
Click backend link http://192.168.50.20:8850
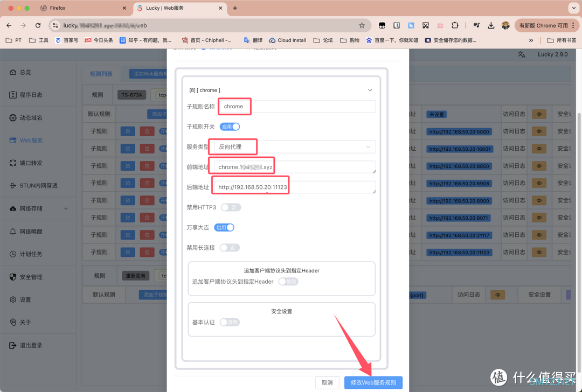pos(459,166)
